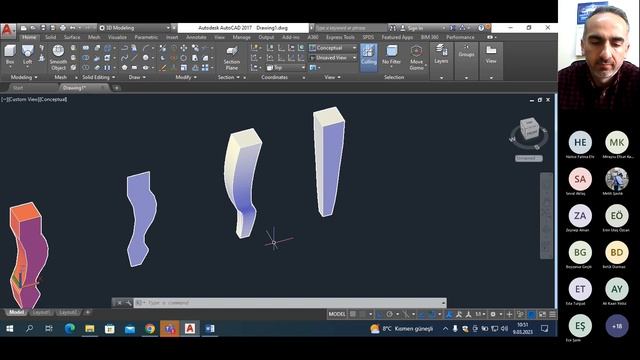Open the Unsaved View dropdown

[333, 58]
